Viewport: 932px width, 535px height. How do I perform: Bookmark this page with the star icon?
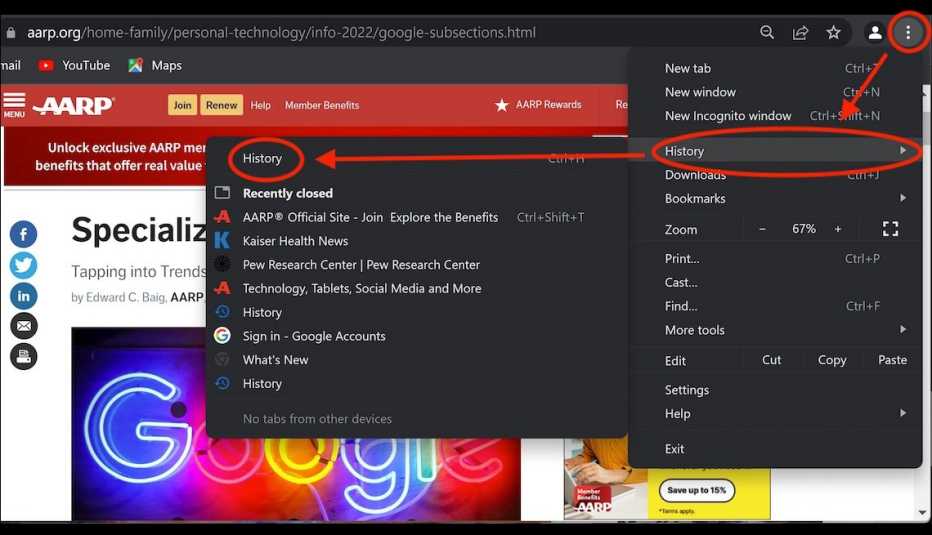(833, 32)
